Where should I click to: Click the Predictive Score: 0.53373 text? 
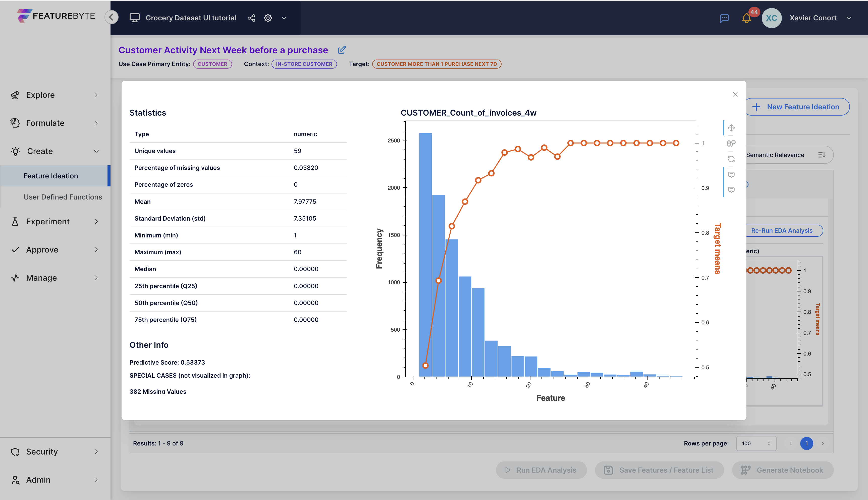click(167, 363)
